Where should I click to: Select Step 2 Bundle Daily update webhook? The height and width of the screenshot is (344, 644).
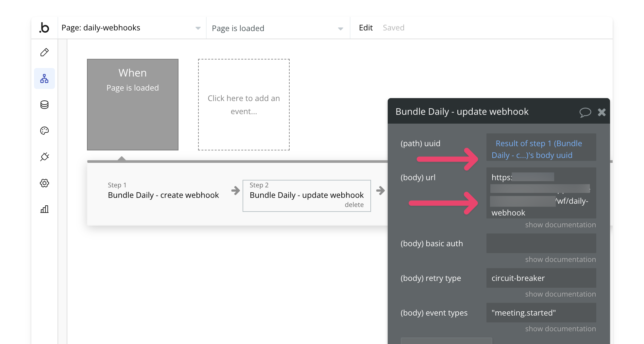coord(307,196)
